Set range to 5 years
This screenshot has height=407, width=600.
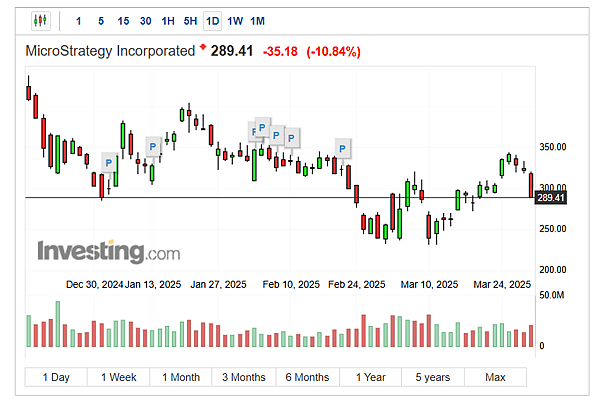(433, 377)
